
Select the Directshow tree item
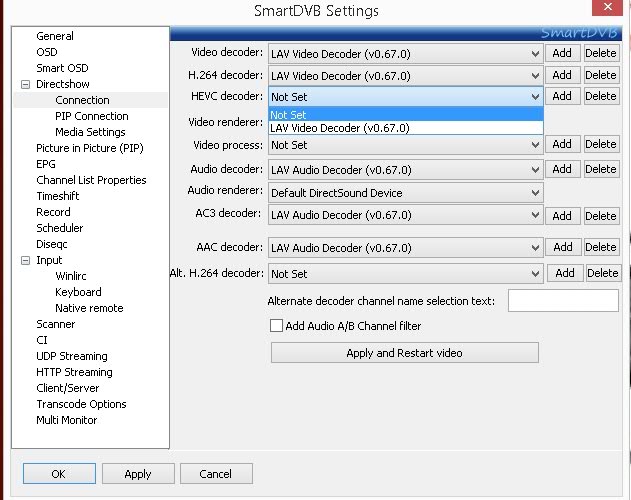(63, 84)
